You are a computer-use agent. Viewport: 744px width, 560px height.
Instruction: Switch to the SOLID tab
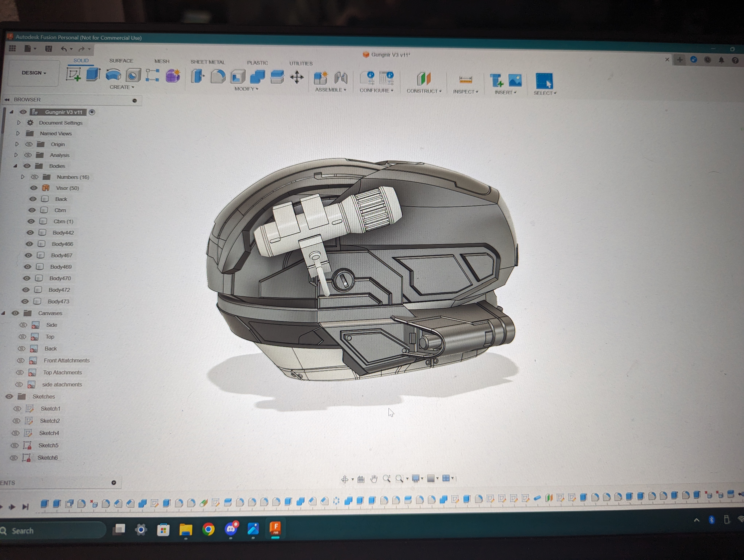pyautogui.click(x=81, y=61)
